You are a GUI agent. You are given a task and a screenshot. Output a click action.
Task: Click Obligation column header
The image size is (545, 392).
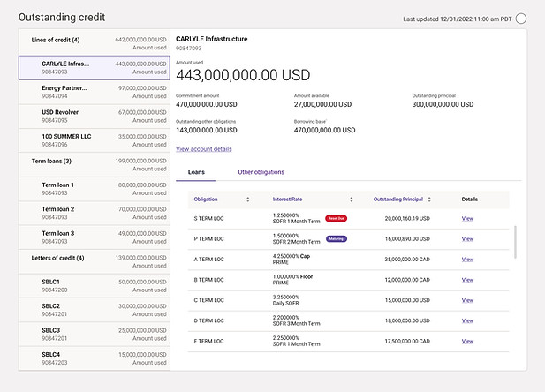pos(206,200)
